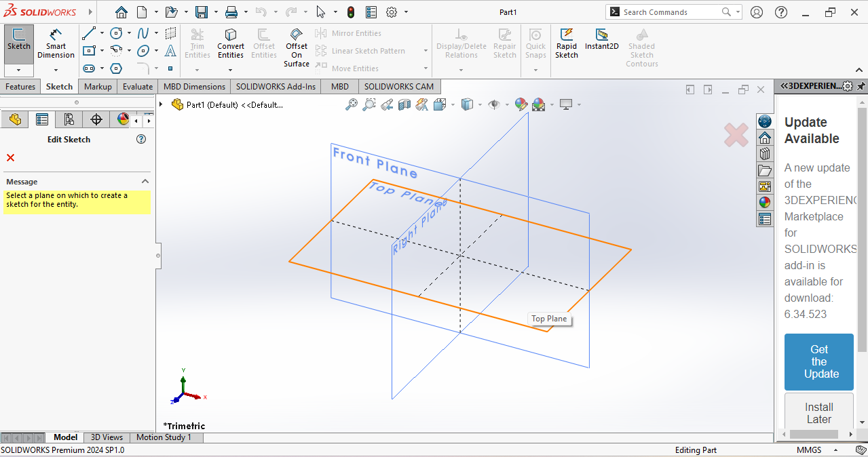Open SOLIDWORKS Resources home in task pane
Viewport: 868px width, 457px height.
(x=765, y=138)
